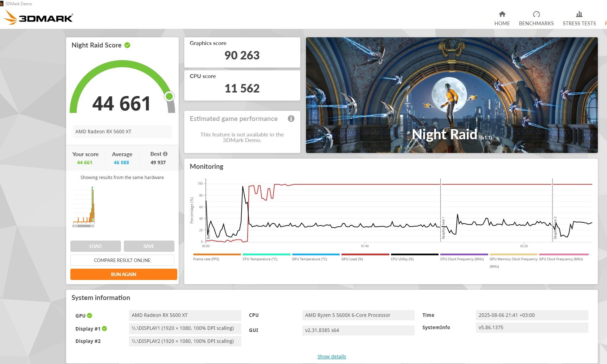Open the Home icon

pos(502,14)
